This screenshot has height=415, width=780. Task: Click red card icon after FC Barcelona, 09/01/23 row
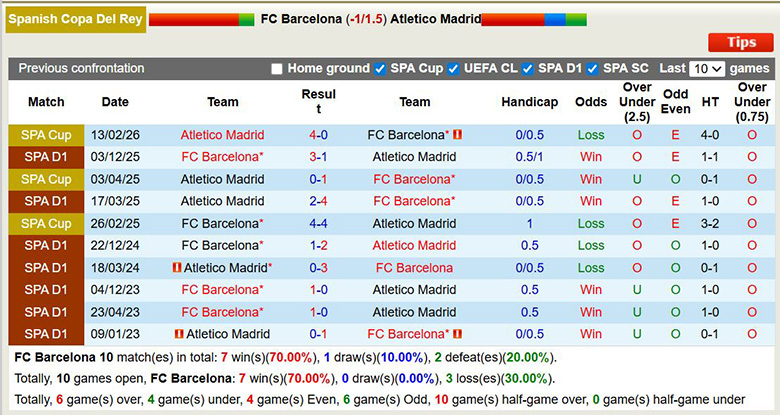(x=457, y=334)
